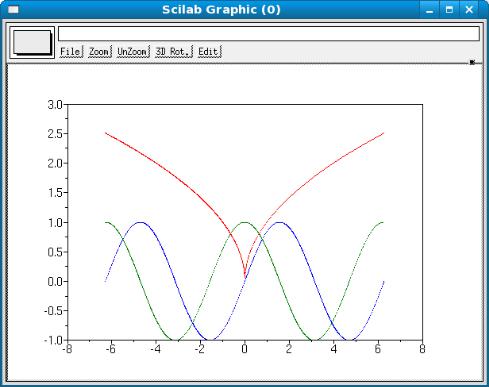Click the x-axis label 4

[x=333, y=349]
